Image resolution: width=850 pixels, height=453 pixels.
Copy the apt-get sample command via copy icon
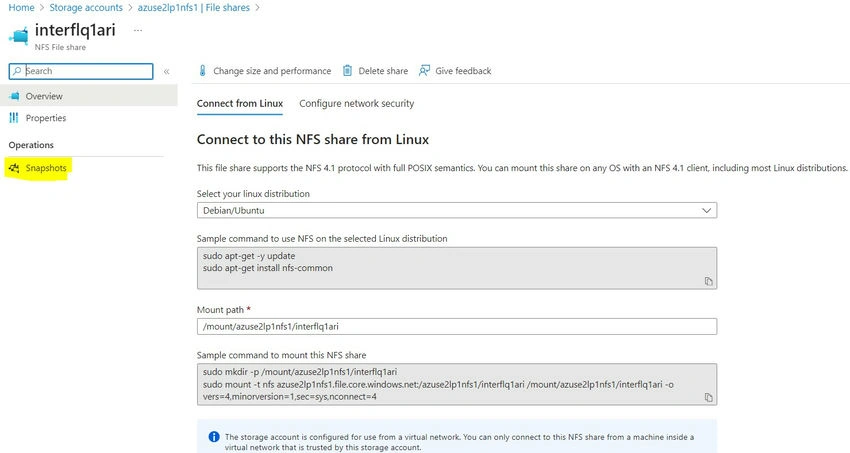[708, 281]
